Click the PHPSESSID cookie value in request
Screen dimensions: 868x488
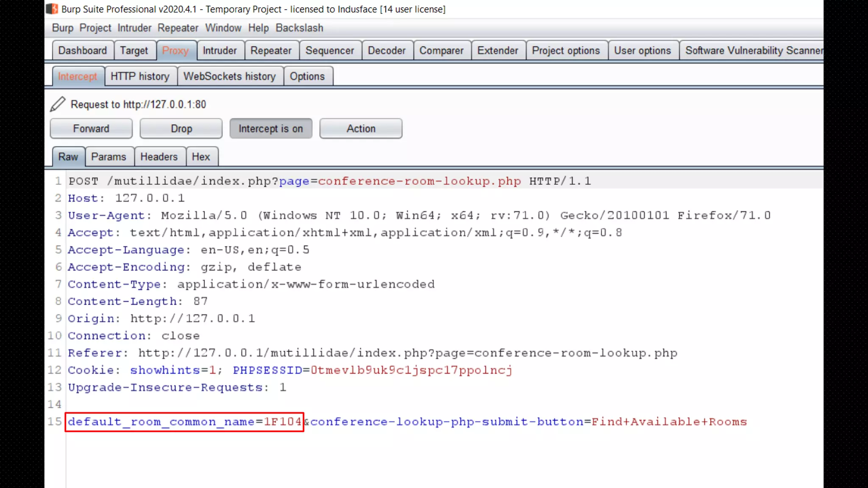coord(411,370)
